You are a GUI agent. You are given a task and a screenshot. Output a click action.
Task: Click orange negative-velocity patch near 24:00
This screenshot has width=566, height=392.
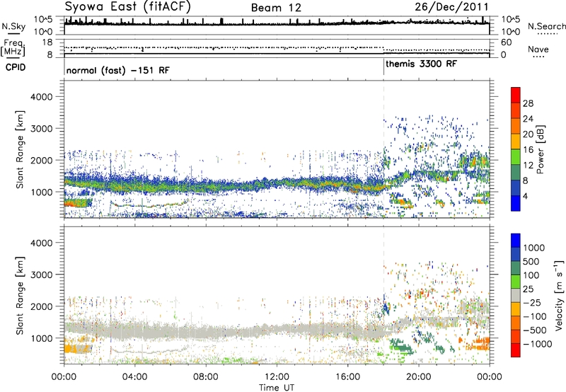pos(476,343)
